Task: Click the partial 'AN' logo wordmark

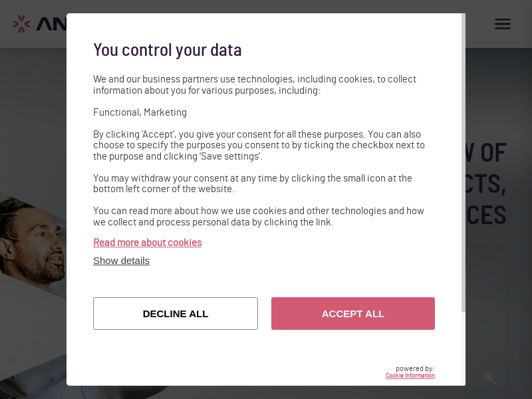Action: coord(51,25)
